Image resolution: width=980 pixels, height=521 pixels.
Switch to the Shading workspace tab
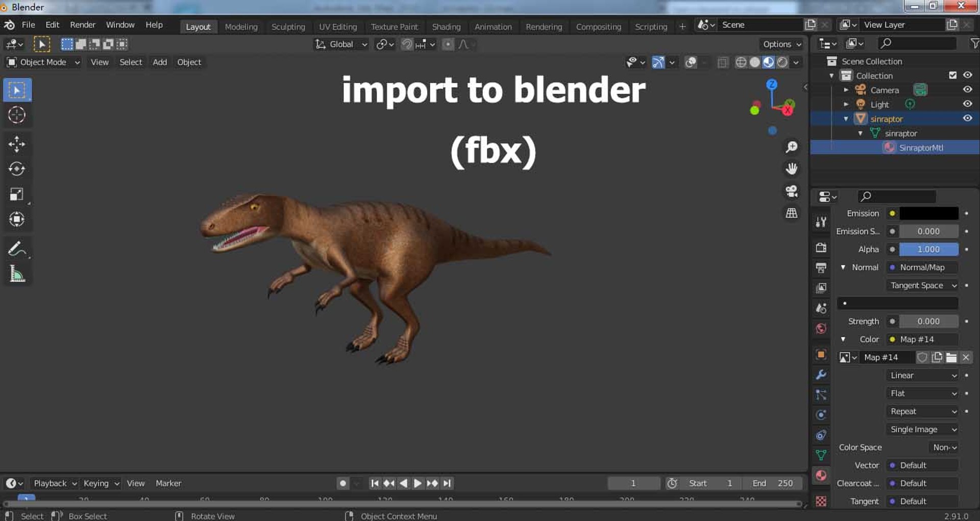click(446, 27)
